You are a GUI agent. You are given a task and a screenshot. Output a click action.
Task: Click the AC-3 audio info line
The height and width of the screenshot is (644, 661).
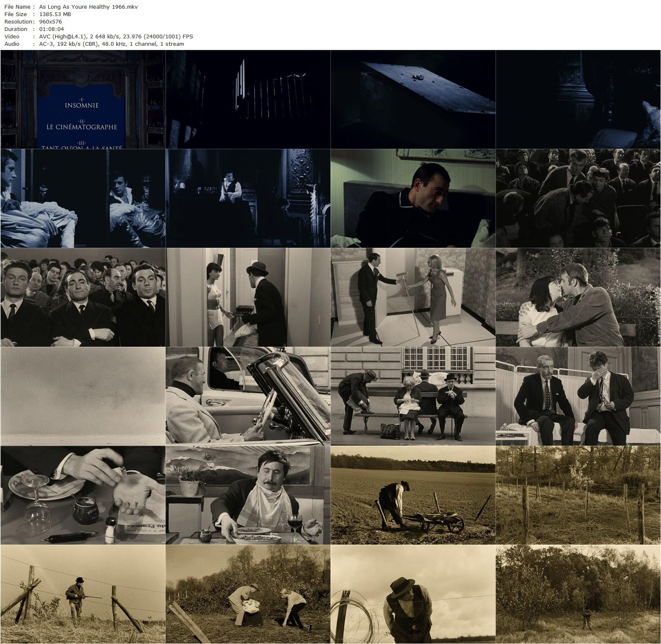(111, 44)
